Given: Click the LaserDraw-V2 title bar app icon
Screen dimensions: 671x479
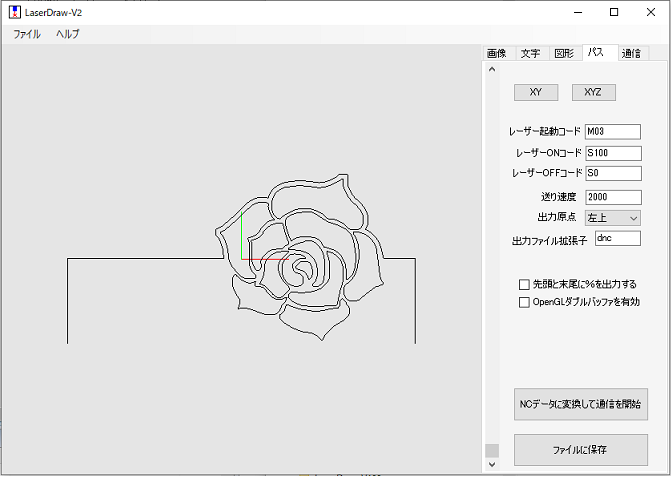Looking at the screenshot, I should pyautogui.click(x=15, y=12).
